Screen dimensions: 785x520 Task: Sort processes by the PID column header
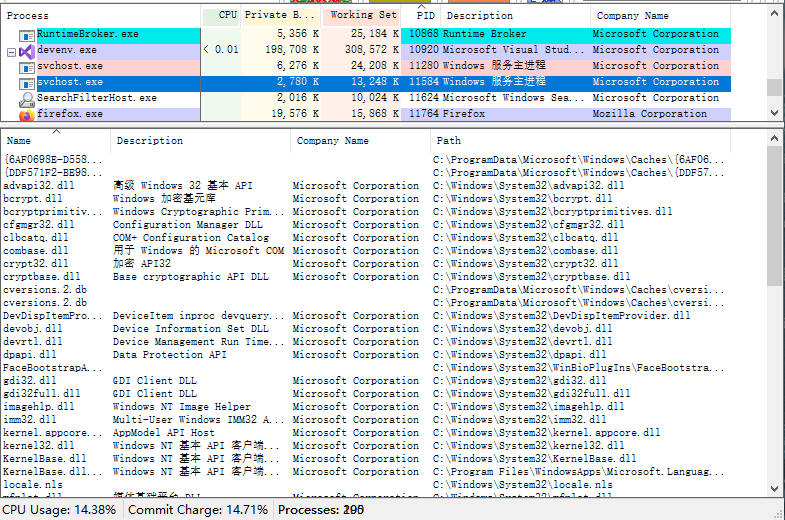point(425,16)
